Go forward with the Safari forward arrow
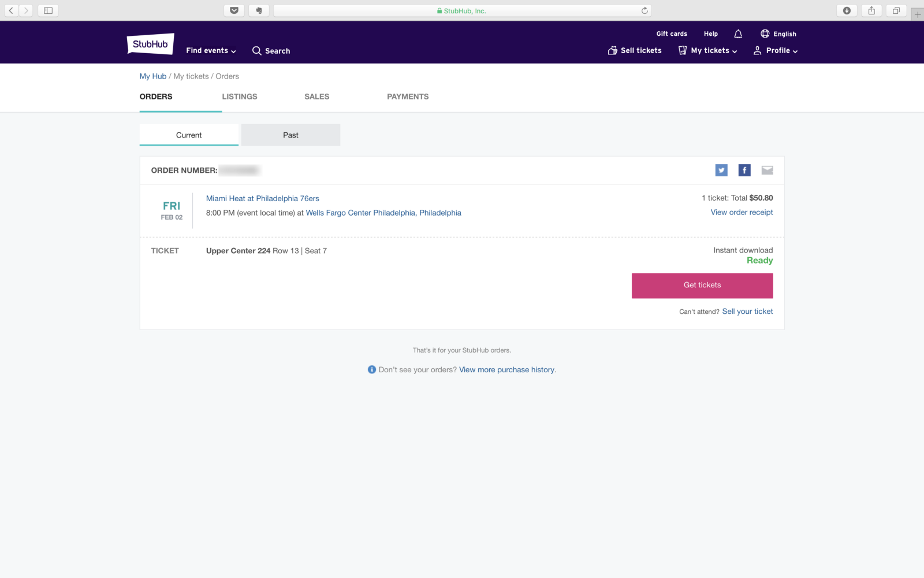 click(26, 10)
